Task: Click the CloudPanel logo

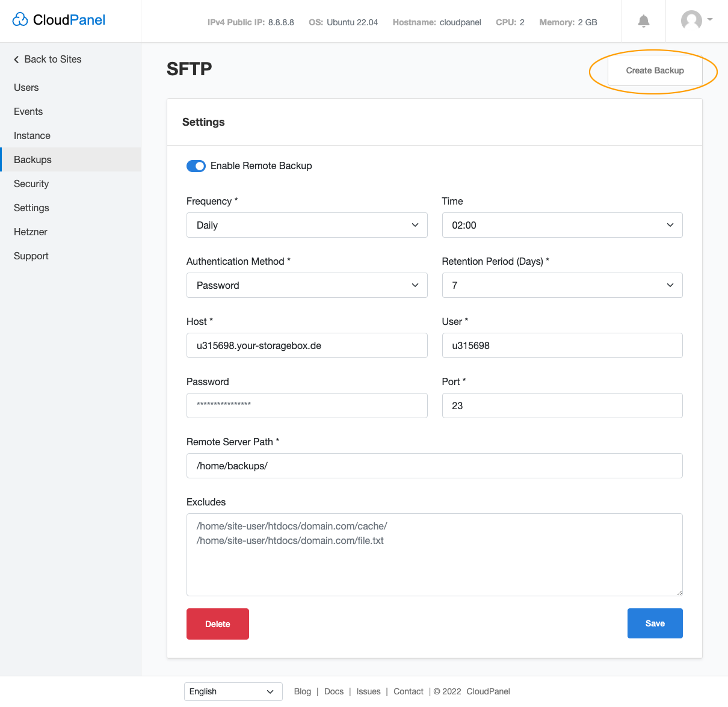Action: pos(58,19)
